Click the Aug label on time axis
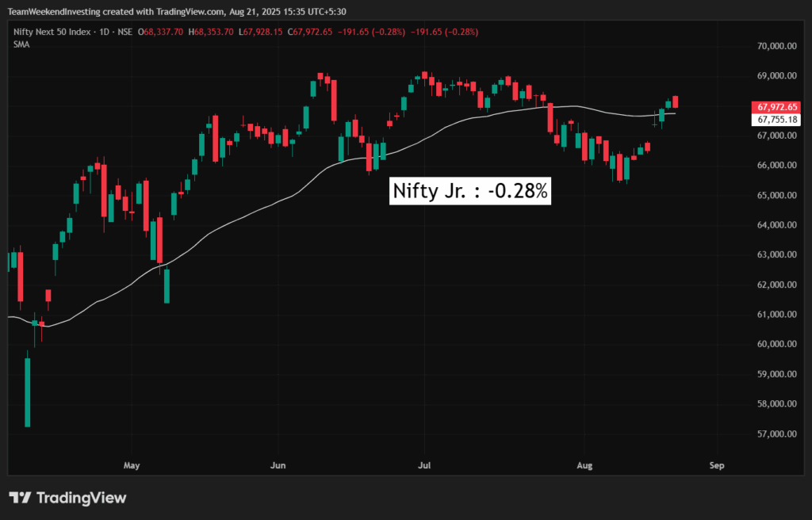This screenshot has width=812, height=520. click(x=584, y=465)
